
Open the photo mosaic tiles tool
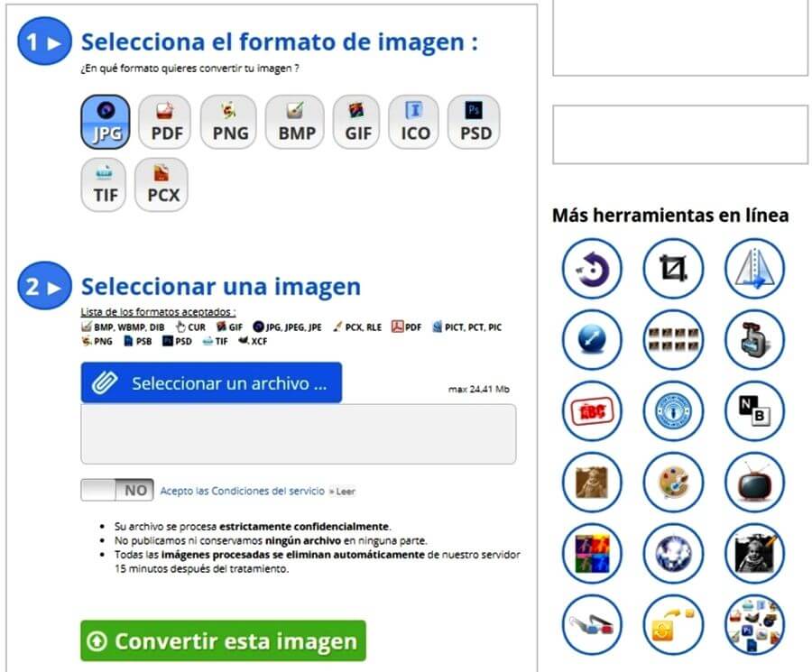click(673, 340)
